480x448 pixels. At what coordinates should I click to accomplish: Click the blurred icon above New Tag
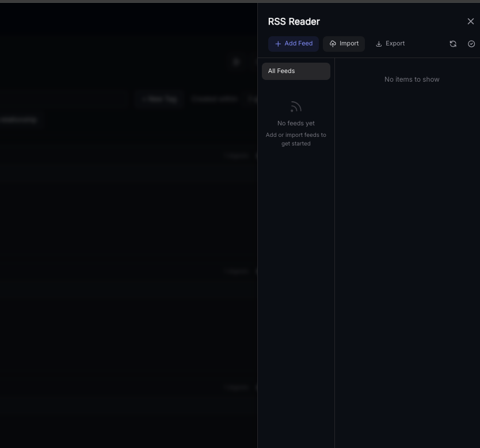[236, 62]
